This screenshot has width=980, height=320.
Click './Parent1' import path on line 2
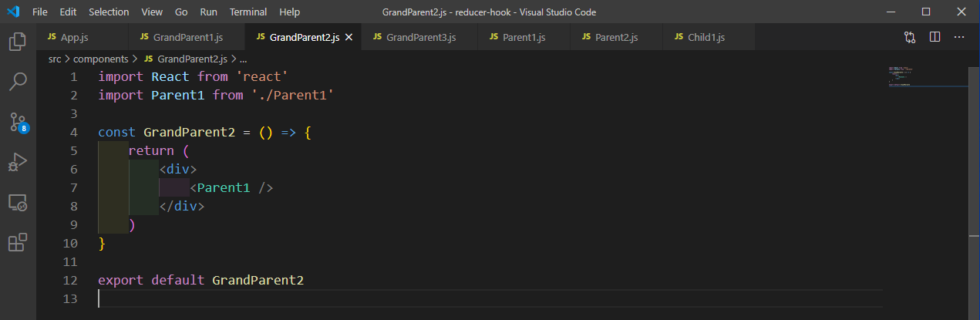pos(292,96)
